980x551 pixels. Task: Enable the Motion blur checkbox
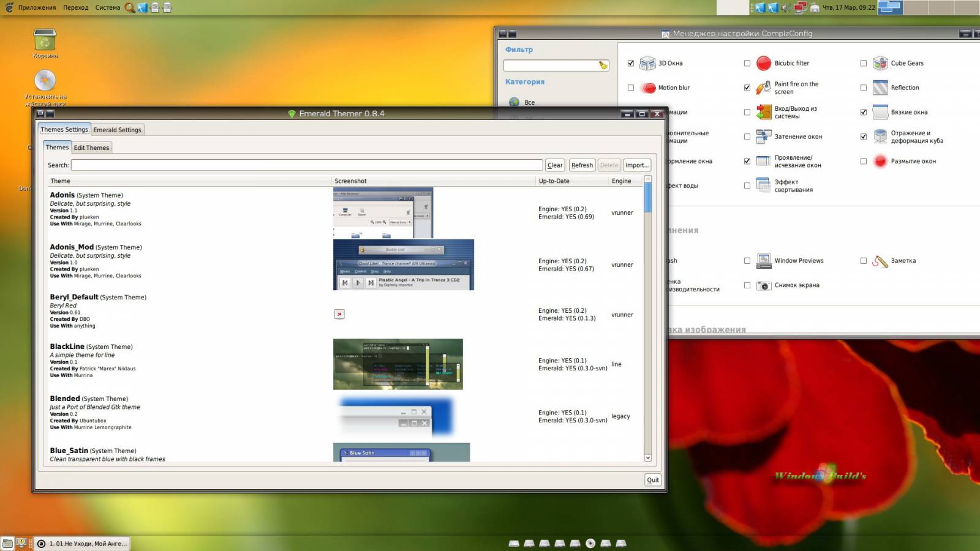[631, 88]
